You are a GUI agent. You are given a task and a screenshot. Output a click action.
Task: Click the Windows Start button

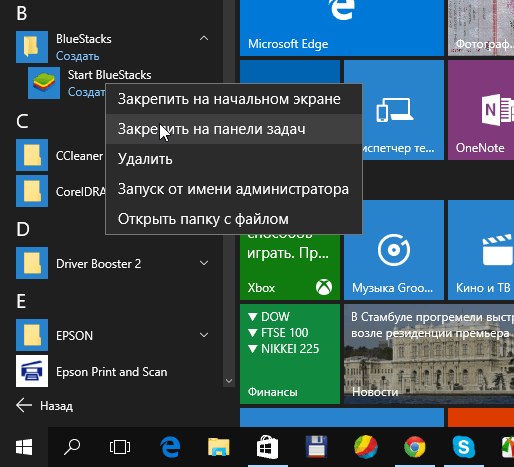(x=24, y=447)
